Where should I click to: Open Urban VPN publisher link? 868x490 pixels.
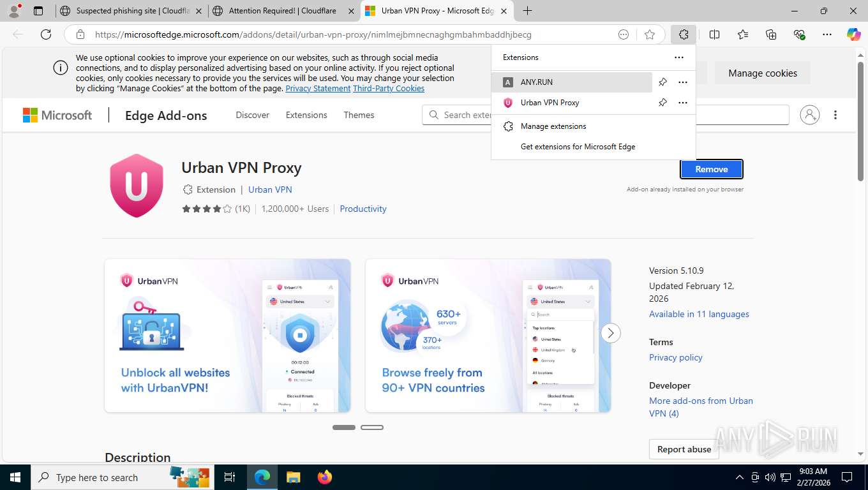[270, 189]
